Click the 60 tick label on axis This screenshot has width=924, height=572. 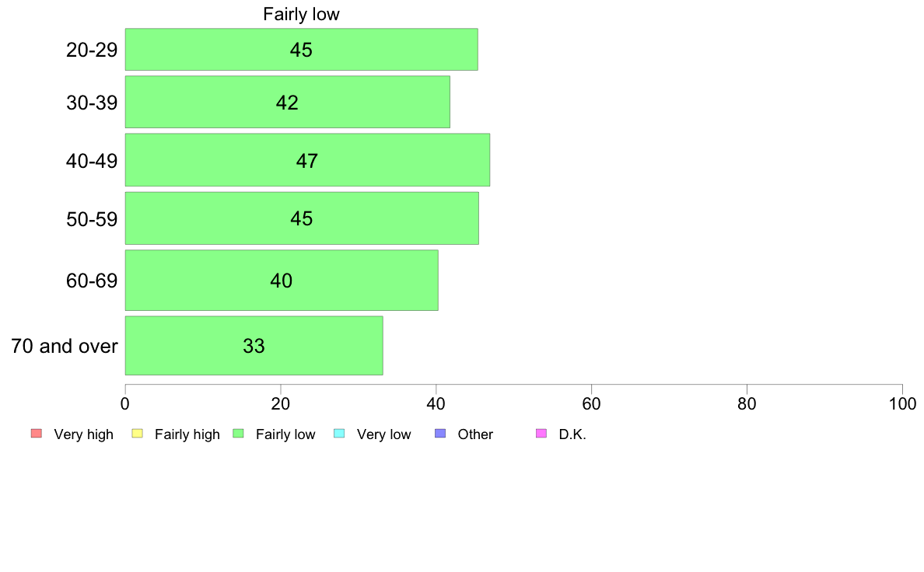tap(591, 403)
